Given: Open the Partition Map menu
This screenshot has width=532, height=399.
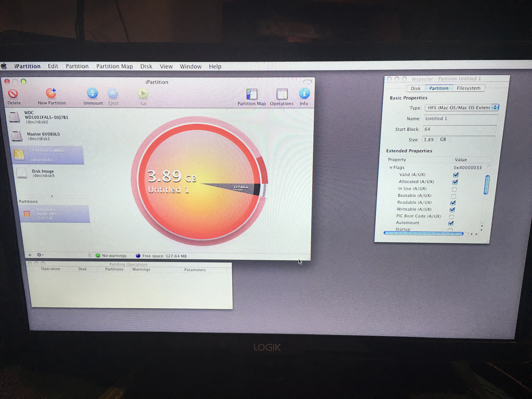Looking at the screenshot, I should coord(114,66).
